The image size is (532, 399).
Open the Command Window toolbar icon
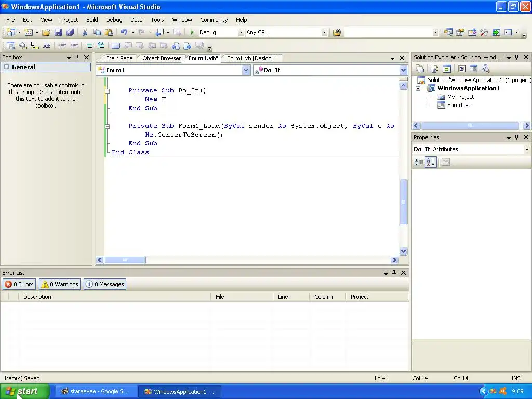[508, 32]
